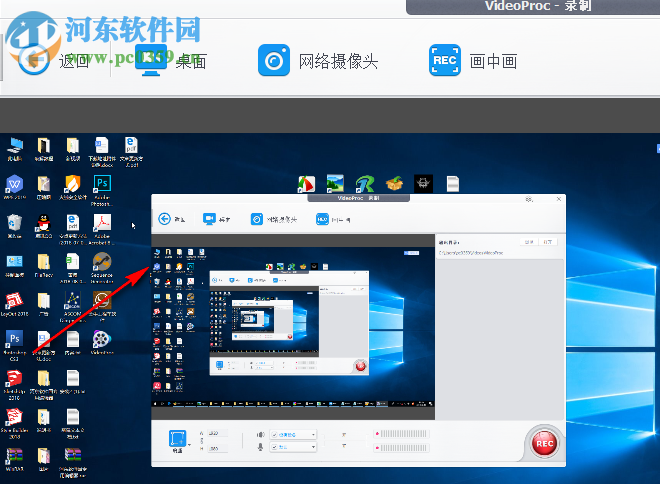Click the This PC desktop icon
Image resolution: width=660 pixels, height=484 pixels.
click(15, 149)
